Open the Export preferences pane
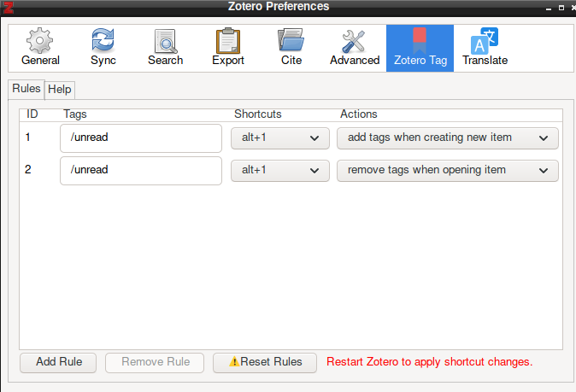This screenshot has height=392, width=576. pyautogui.click(x=228, y=48)
